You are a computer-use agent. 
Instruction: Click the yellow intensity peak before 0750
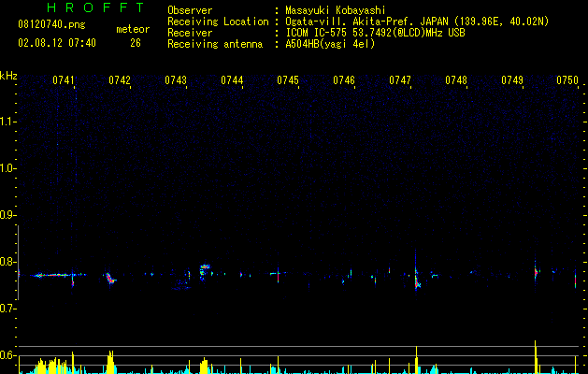536,356
